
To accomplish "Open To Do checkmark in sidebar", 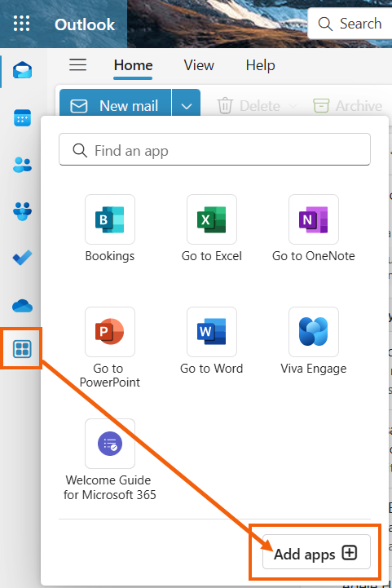I will 23,258.
